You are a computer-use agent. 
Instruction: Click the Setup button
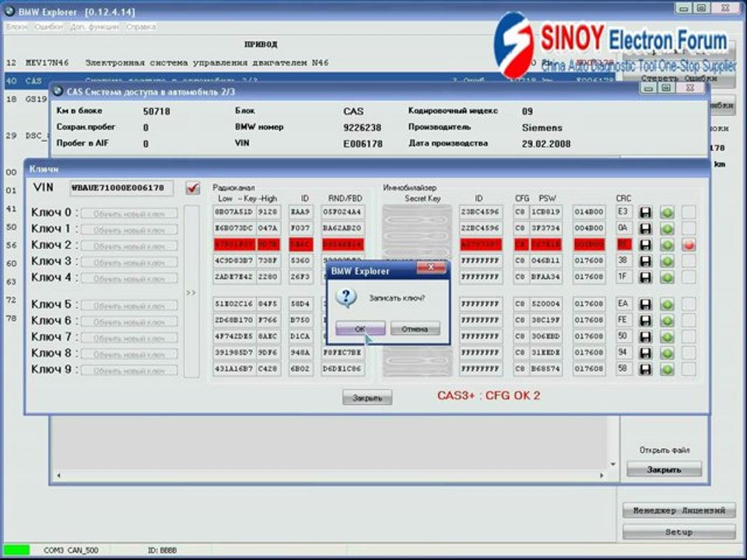tap(679, 532)
